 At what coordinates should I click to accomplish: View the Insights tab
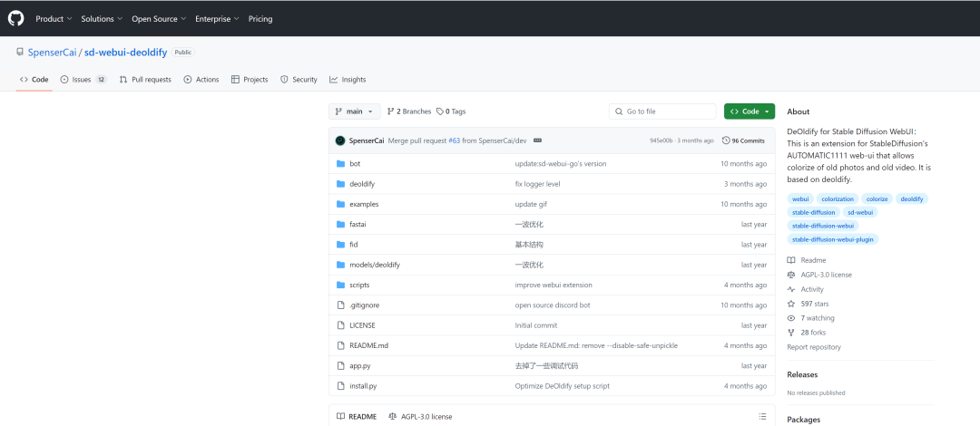point(348,80)
